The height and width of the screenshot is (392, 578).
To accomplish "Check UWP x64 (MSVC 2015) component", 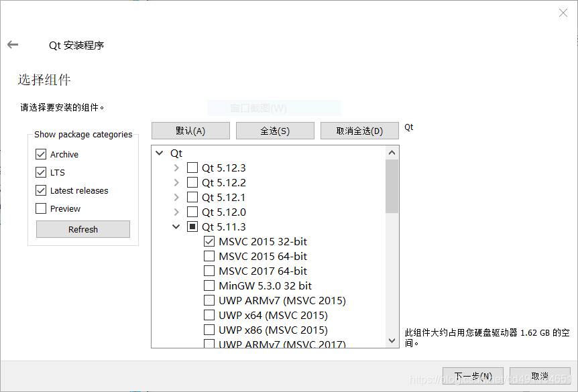I will [x=209, y=315].
